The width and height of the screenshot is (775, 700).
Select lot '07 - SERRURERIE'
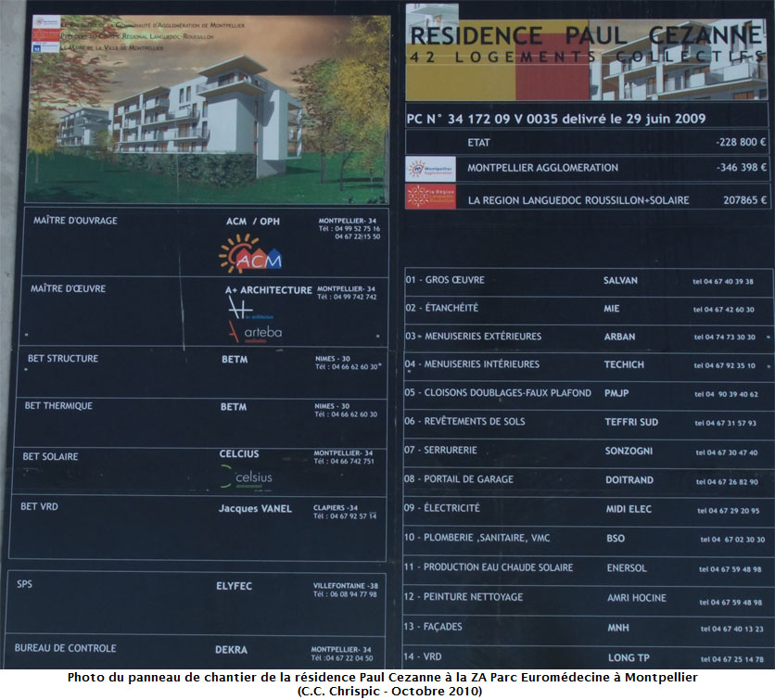point(441,450)
